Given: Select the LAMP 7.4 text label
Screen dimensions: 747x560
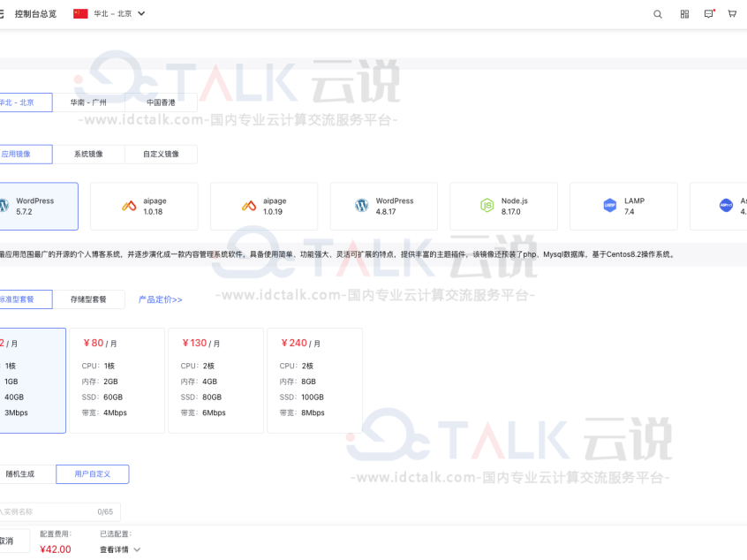Looking at the screenshot, I should pos(634,207).
